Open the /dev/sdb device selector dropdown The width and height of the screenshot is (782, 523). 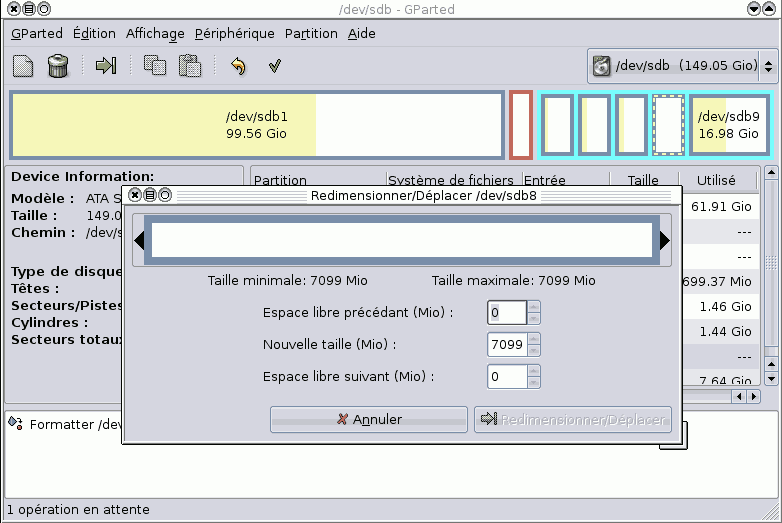coord(682,66)
